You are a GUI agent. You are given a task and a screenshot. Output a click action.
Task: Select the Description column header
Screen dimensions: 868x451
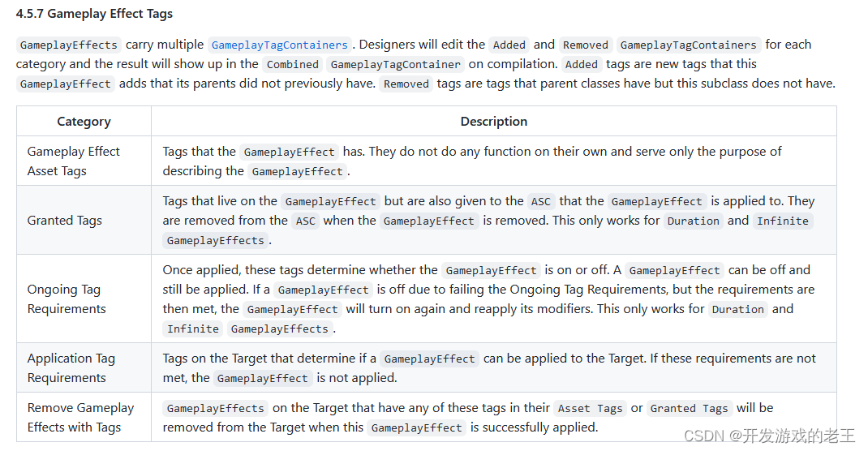494,121
